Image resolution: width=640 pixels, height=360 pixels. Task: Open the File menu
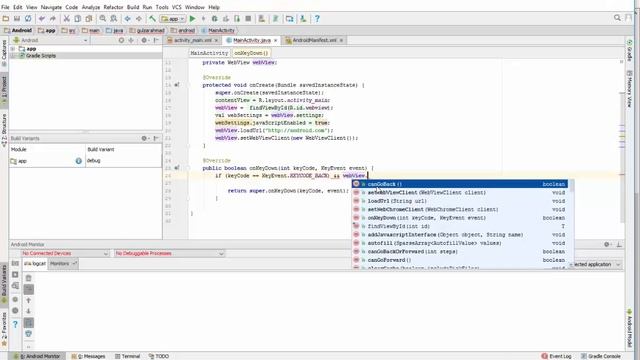pos(5,7)
